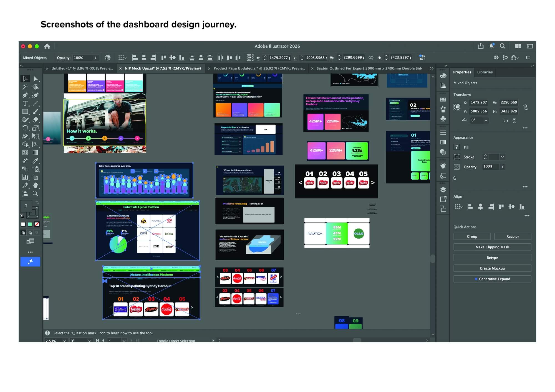Click the Share document icon
The width and height of the screenshot is (555, 392).
coord(481,46)
